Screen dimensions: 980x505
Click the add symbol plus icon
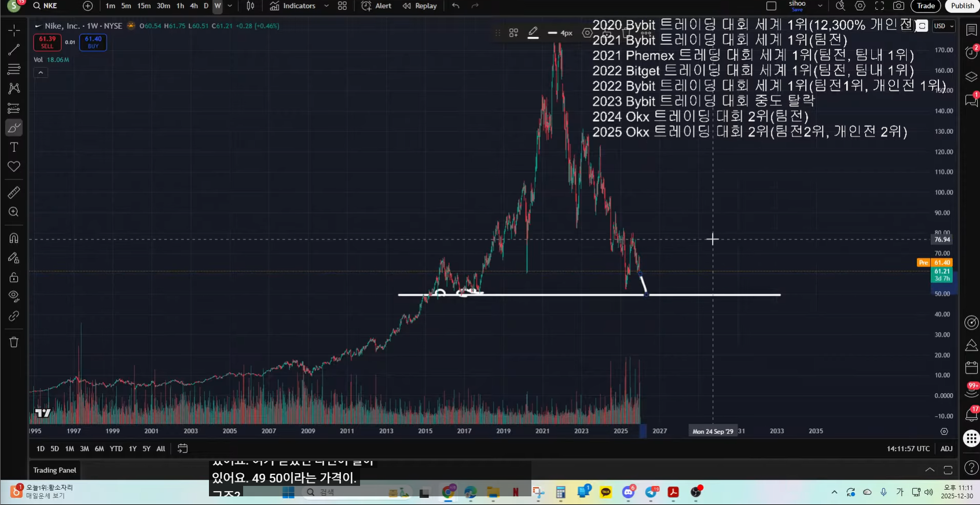87,6
